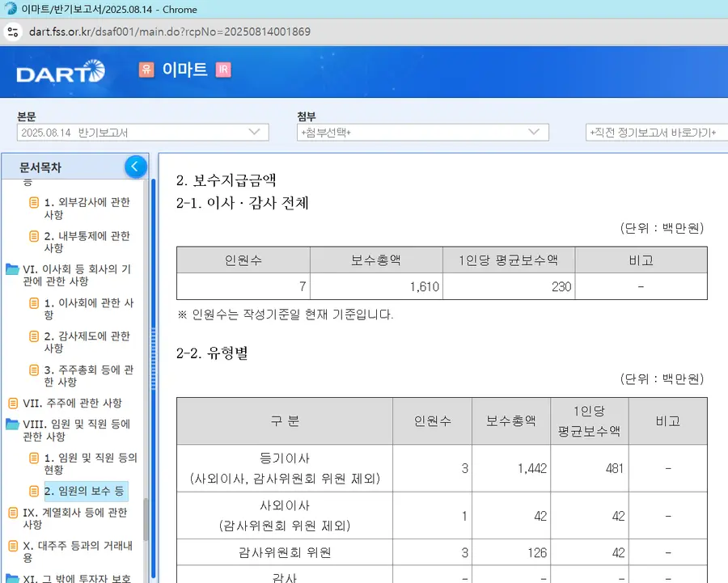This screenshot has height=583, width=728.
Task: Open 1. 외부감사에 관한 사항
Action: pyautogui.click(x=87, y=209)
